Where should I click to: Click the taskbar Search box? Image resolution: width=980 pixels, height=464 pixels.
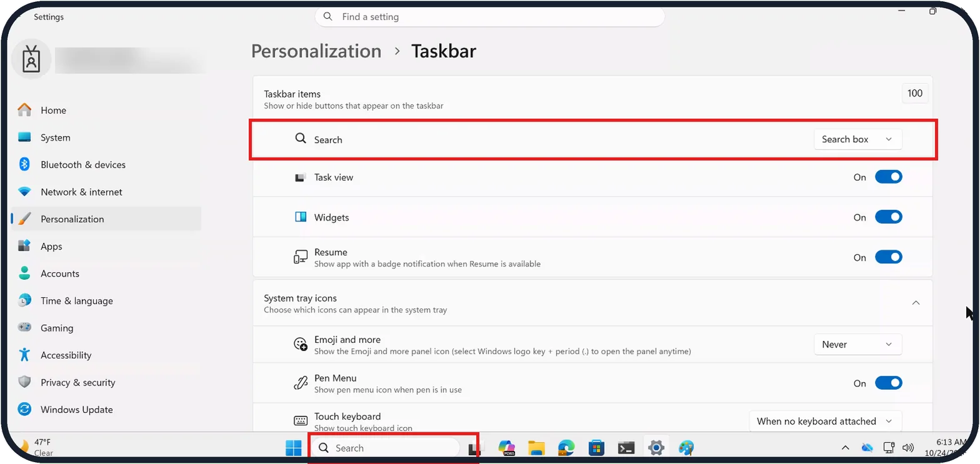386,448
